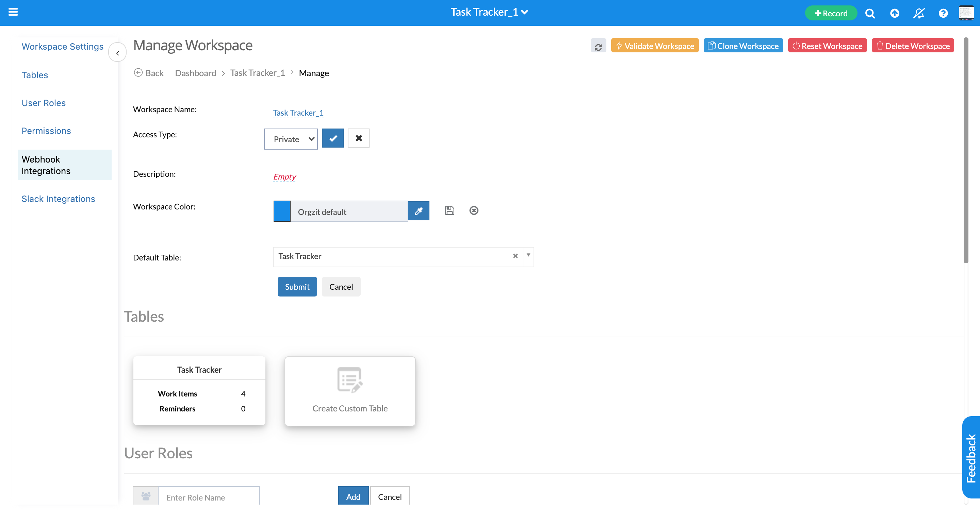Open Permissions in sidebar
980x525 pixels.
coord(46,131)
